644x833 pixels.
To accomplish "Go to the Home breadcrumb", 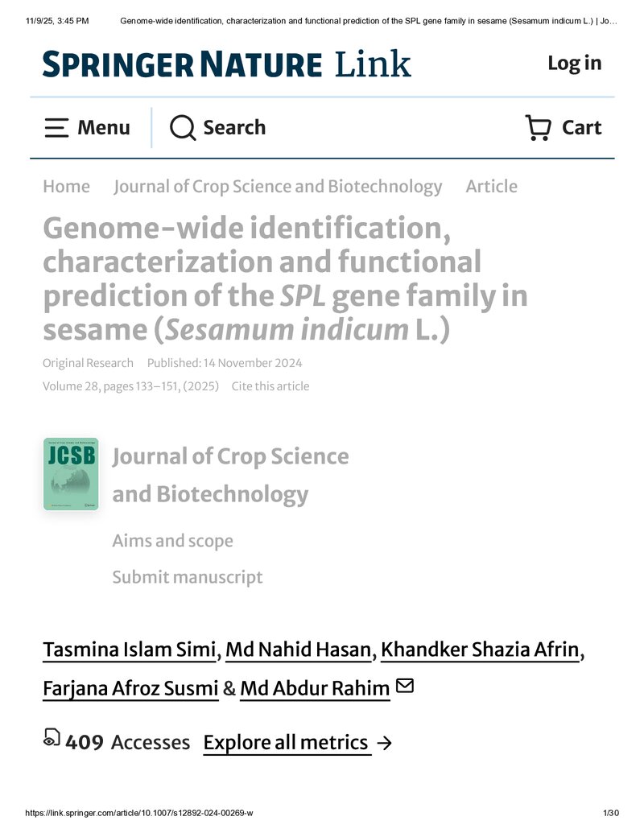I will coord(67,187).
